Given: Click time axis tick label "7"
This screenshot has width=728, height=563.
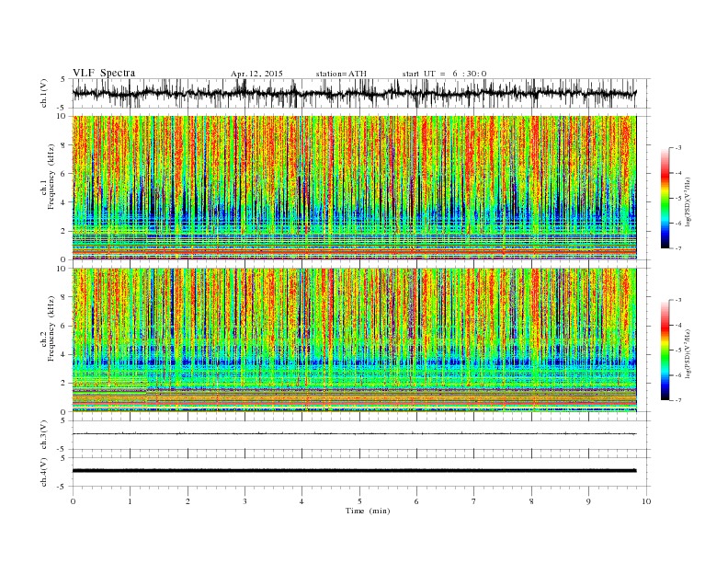Looking at the screenshot, I should click(x=474, y=501).
